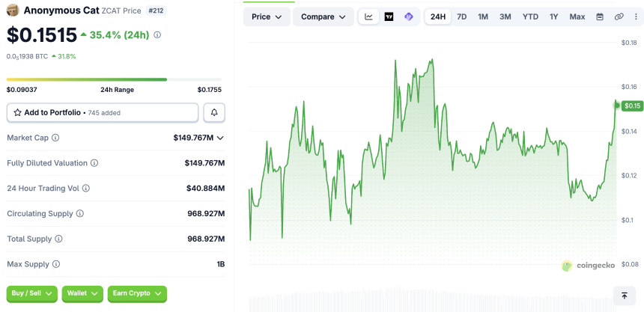Click the scroll-to-top arrow button
This screenshot has width=644, height=312.
click(625, 296)
